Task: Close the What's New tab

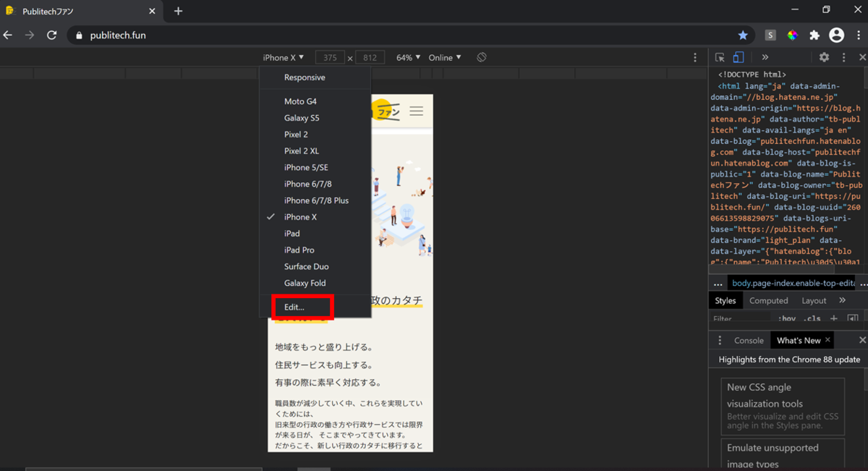Action: (x=827, y=339)
